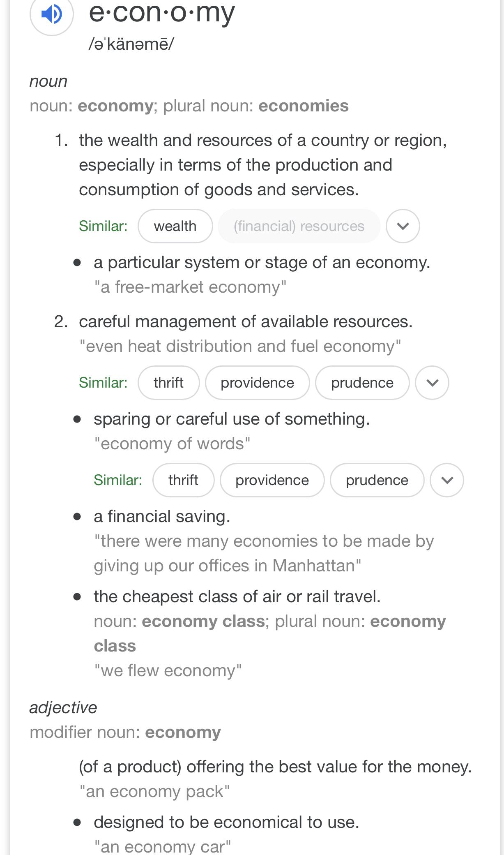Play the pronunciation audio for economy

[52, 14]
